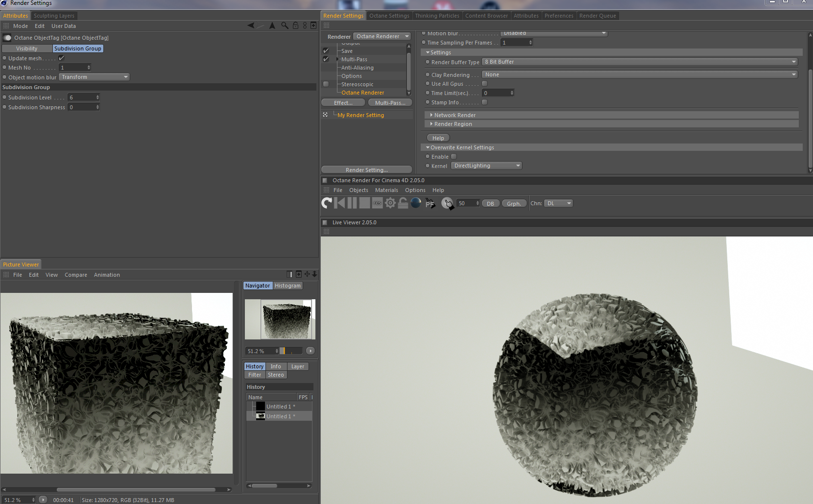Click the Render Setting... button

click(x=366, y=170)
